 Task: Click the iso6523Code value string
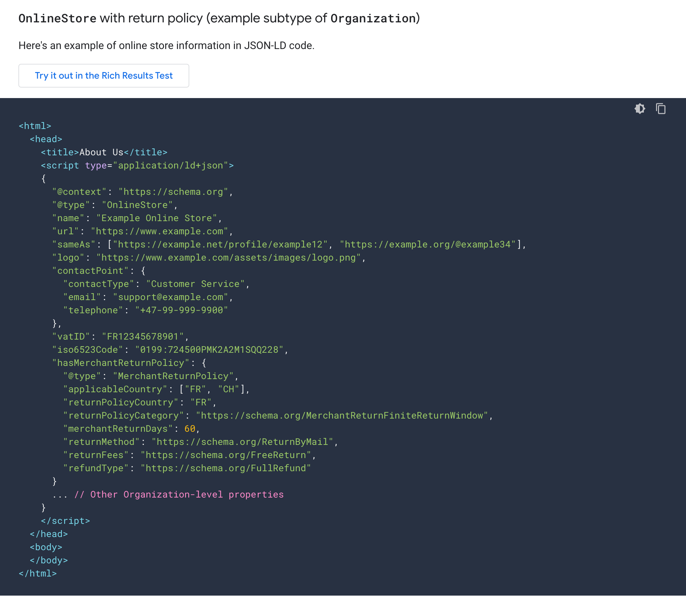[x=209, y=350]
